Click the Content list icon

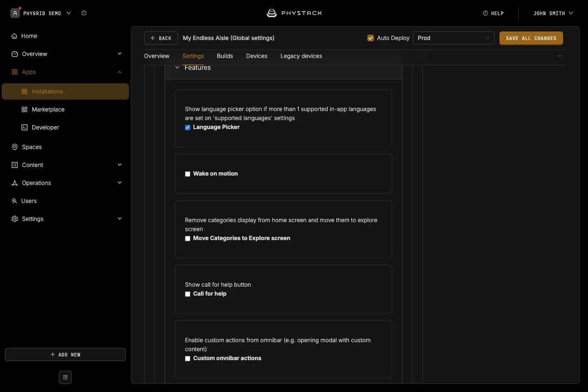click(x=15, y=165)
